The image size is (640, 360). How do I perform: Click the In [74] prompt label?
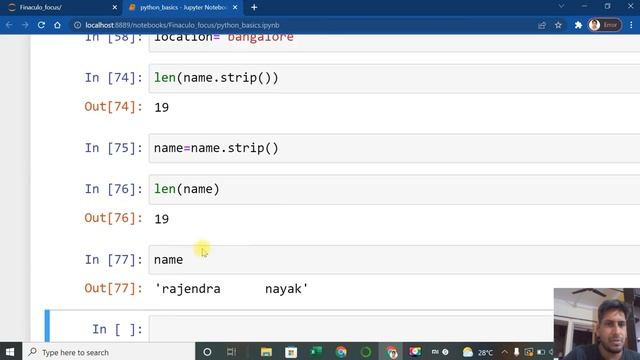coord(113,78)
